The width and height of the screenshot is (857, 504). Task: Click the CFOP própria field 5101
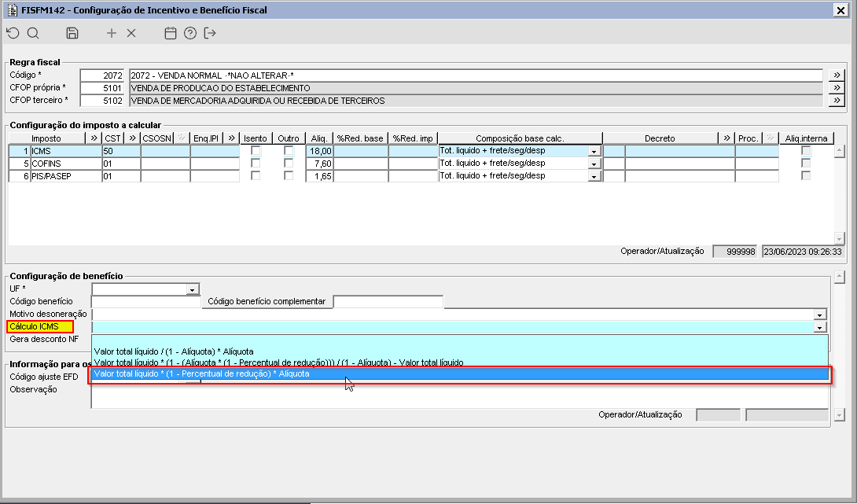[102, 88]
